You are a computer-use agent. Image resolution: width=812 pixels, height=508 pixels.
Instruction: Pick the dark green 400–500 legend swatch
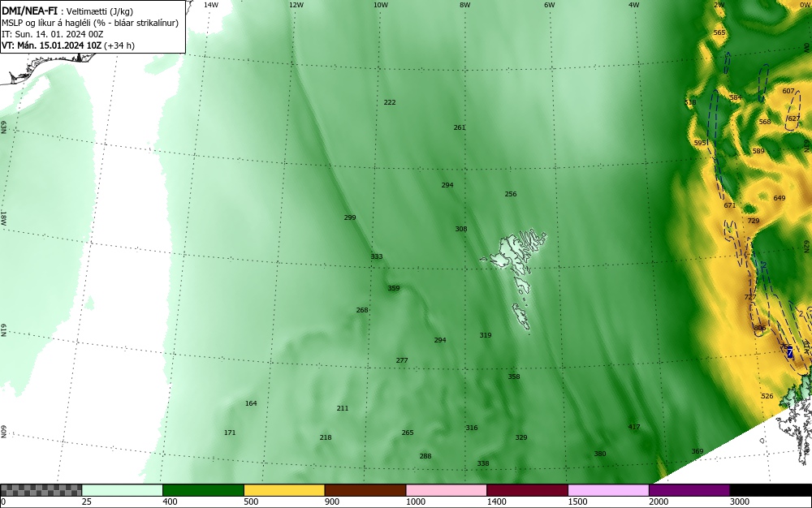pos(203,490)
